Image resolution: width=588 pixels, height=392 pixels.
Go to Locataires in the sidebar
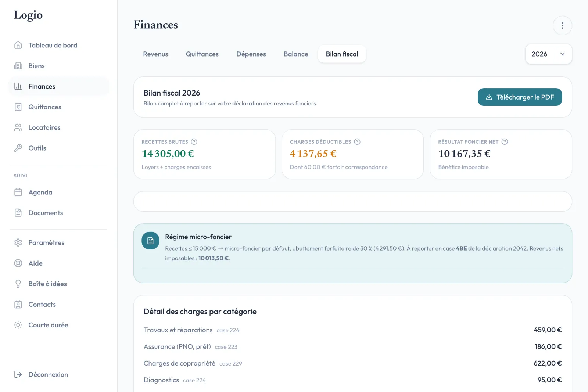click(59, 127)
